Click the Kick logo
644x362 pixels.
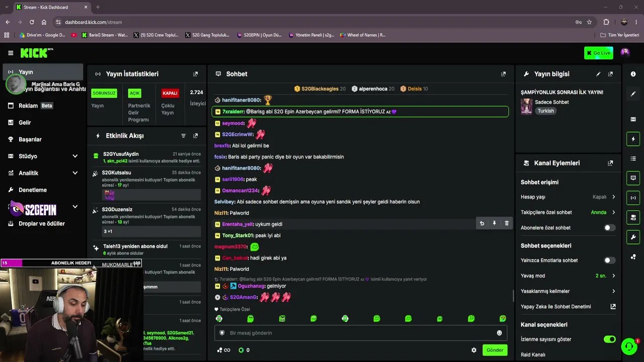[36, 53]
